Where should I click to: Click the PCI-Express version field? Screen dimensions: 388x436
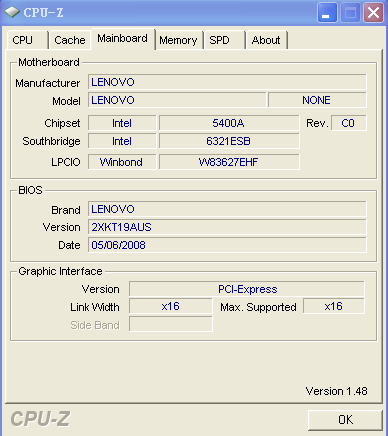click(x=247, y=289)
